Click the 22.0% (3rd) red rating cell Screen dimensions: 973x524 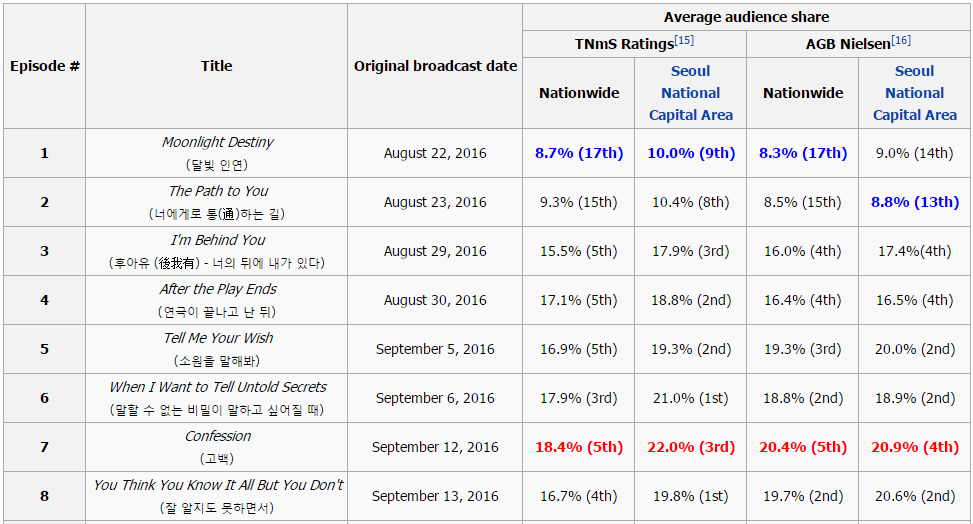[x=691, y=448]
